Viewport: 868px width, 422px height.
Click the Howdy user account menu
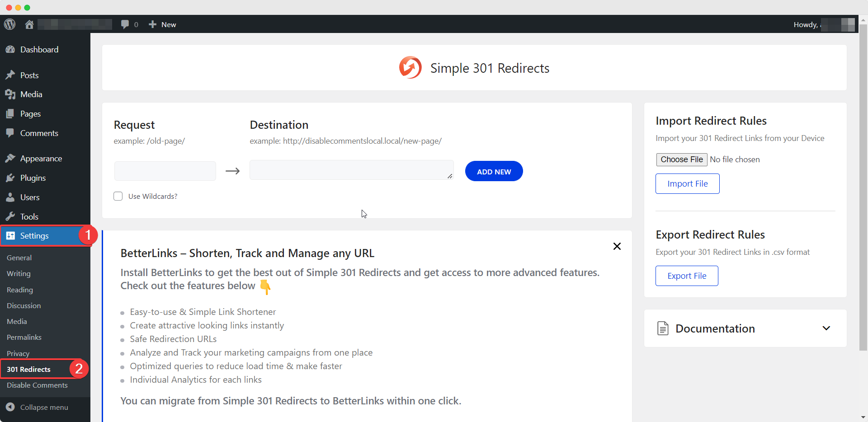[x=824, y=24]
